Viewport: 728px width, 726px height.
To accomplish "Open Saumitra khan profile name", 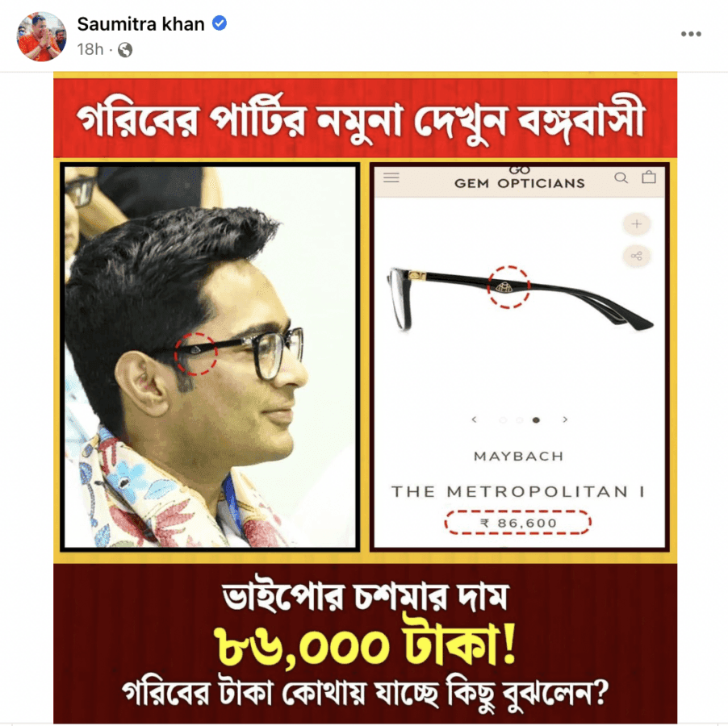I will (x=140, y=23).
